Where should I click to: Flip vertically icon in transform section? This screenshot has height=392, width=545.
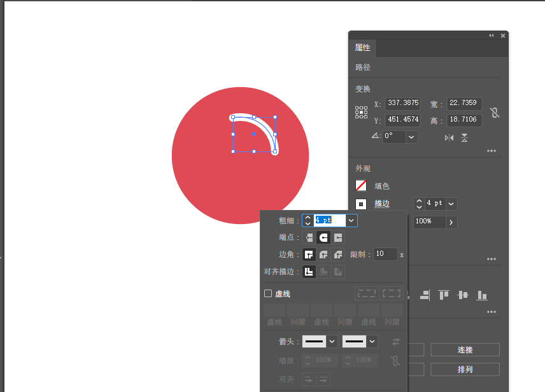[464, 138]
